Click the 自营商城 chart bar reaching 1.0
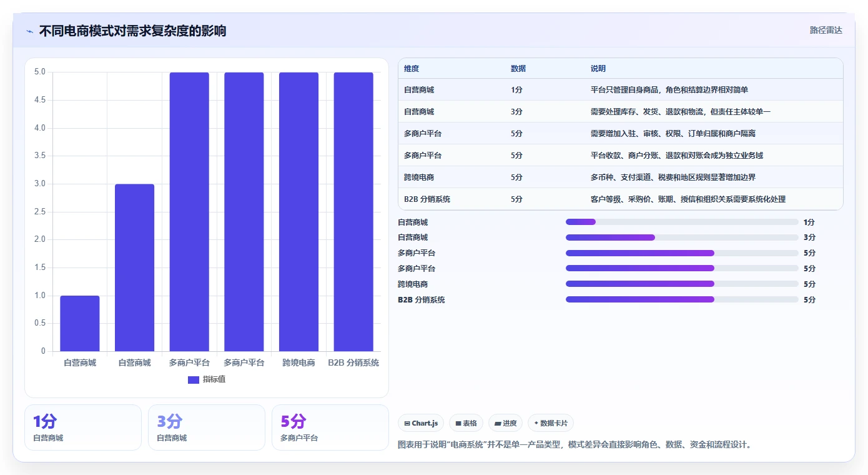Screen dimensions: 868x475 click(80, 323)
